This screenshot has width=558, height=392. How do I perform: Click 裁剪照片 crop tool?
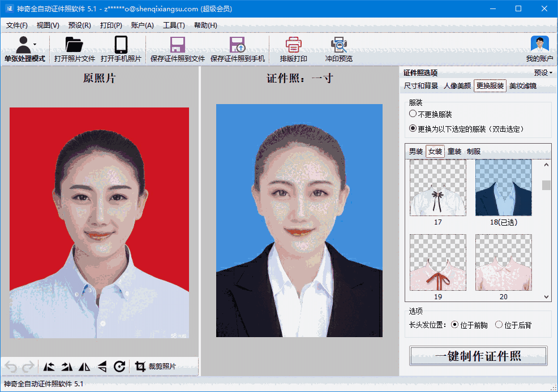(x=156, y=367)
